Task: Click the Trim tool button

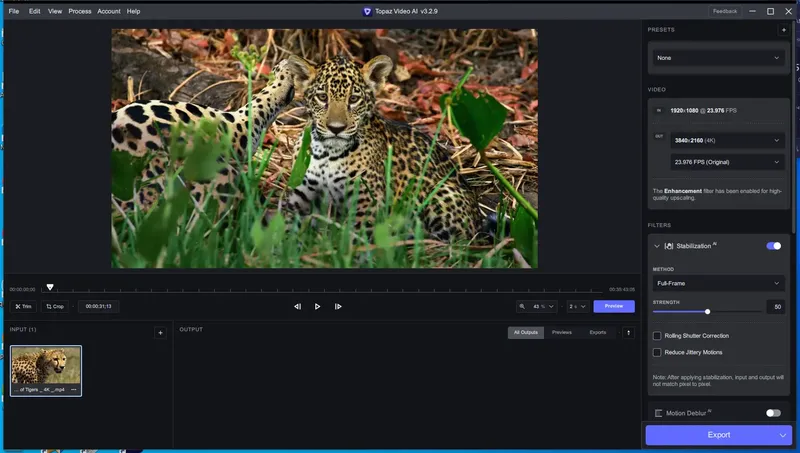Action: 23,307
